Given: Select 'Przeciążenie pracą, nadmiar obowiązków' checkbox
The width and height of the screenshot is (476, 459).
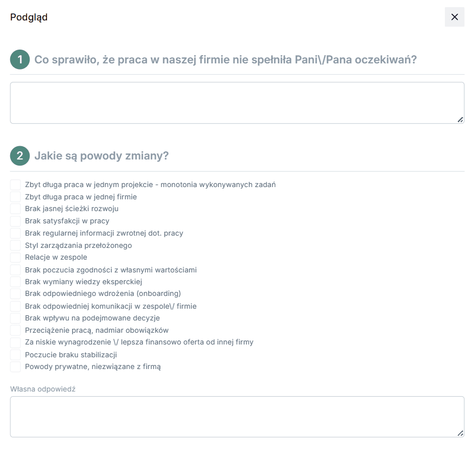Looking at the screenshot, I should tap(16, 330).
